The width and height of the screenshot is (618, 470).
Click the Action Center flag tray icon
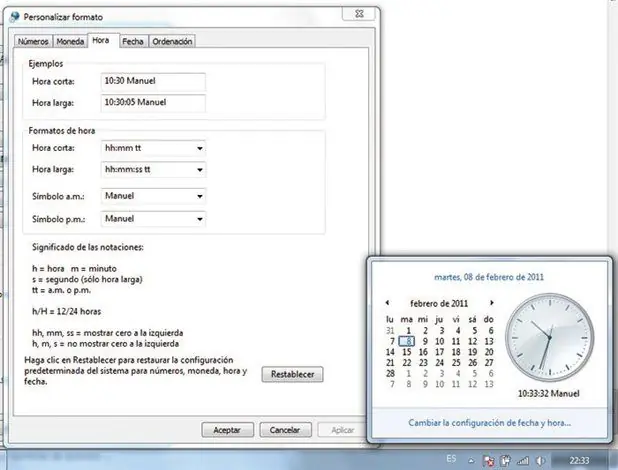pos(489,461)
